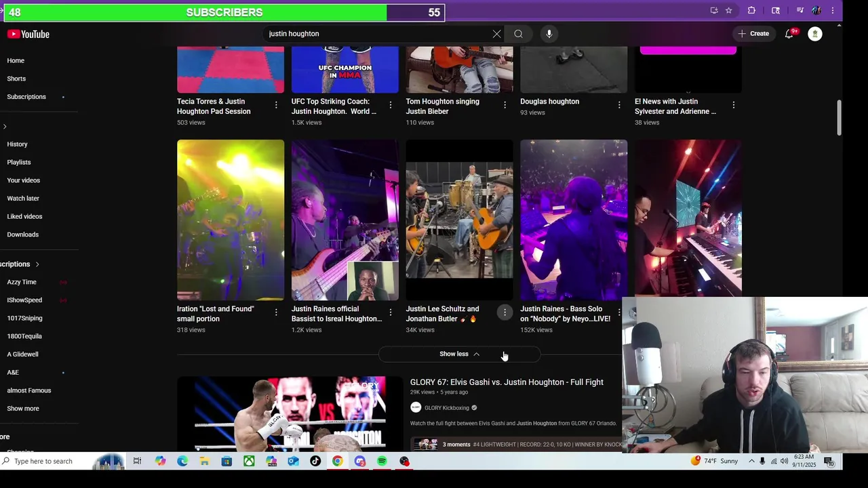
Task: Open Your videos in the sidebar
Action: coord(24,180)
